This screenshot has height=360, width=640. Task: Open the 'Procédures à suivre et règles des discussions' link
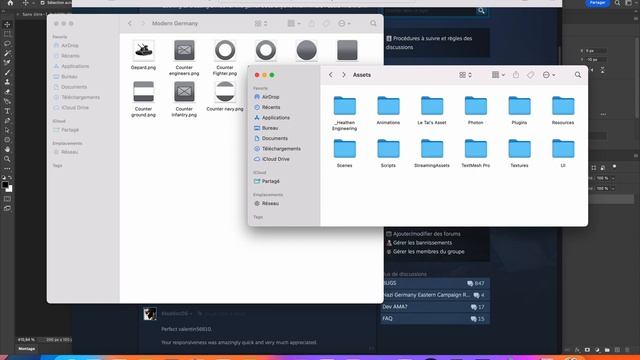tap(429, 43)
